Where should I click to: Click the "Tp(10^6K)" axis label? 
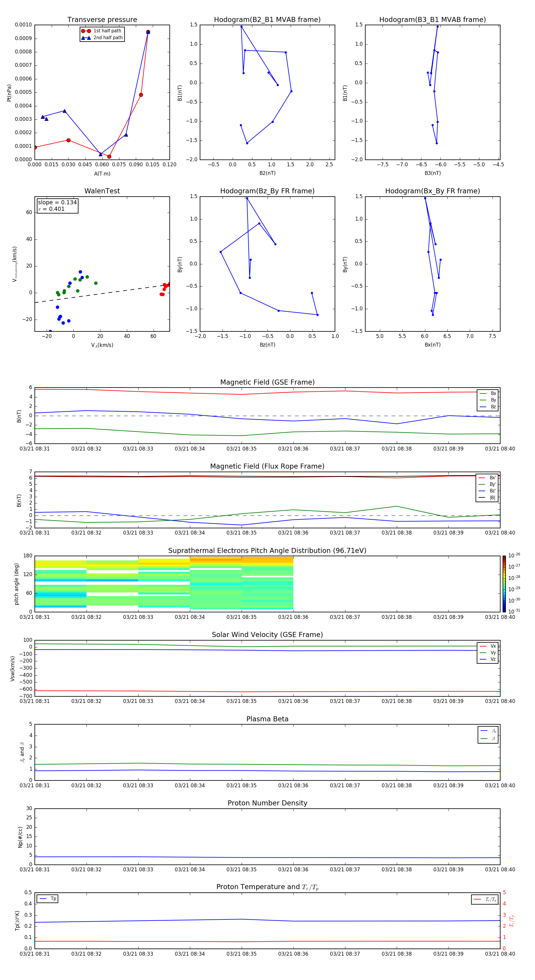coord(18,921)
